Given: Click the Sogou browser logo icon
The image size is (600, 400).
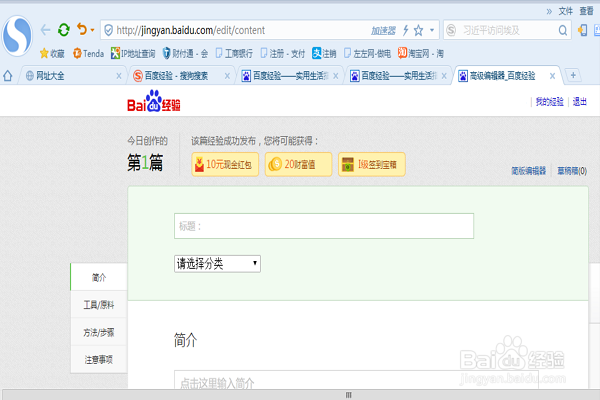Looking at the screenshot, I should pos(17,36).
